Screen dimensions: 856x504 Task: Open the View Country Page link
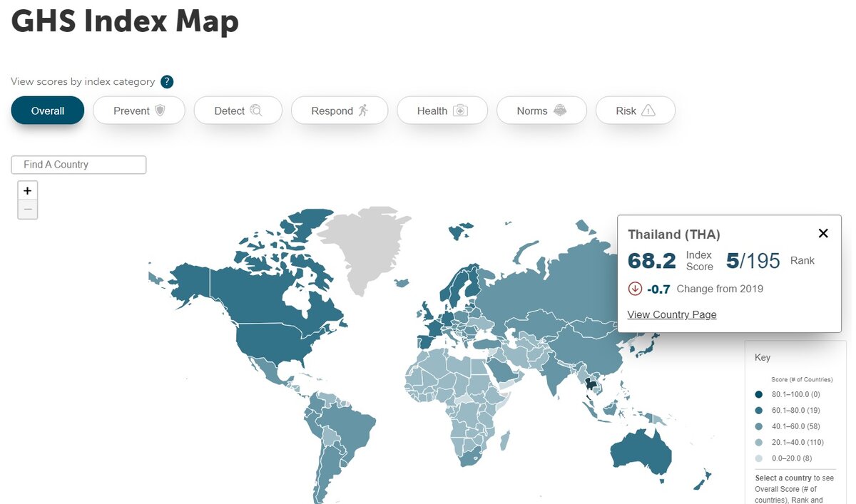[x=671, y=314]
